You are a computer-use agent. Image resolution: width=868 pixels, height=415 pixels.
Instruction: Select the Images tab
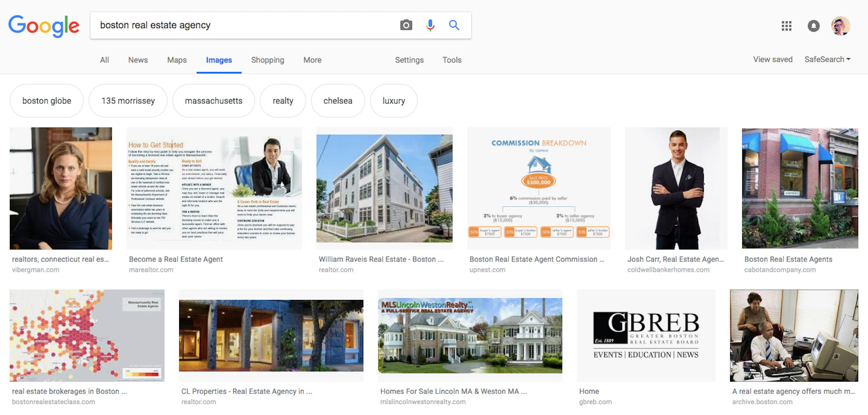point(219,60)
